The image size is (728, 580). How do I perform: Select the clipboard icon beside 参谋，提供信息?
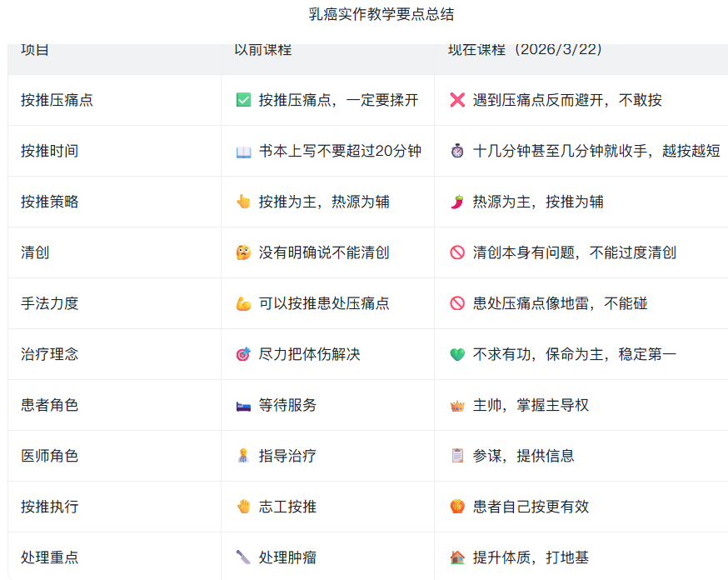[x=457, y=456]
